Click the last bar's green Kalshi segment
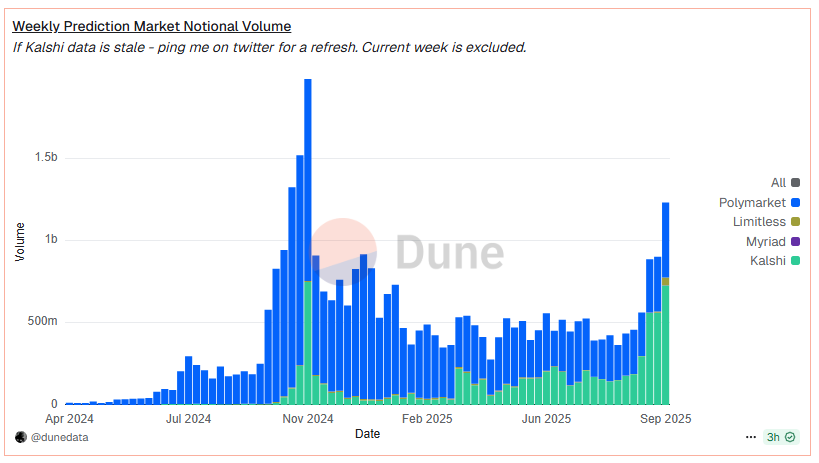 click(x=665, y=345)
